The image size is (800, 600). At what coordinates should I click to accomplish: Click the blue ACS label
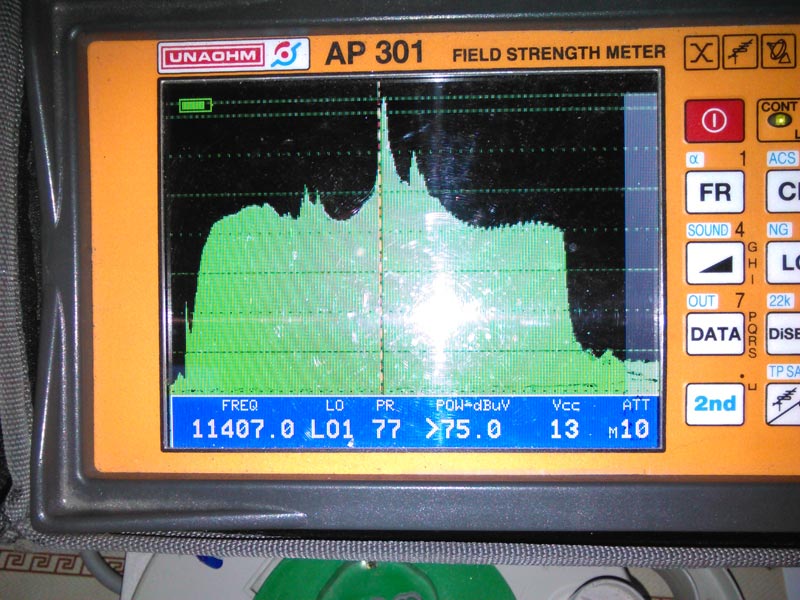click(x=782, y=159)
